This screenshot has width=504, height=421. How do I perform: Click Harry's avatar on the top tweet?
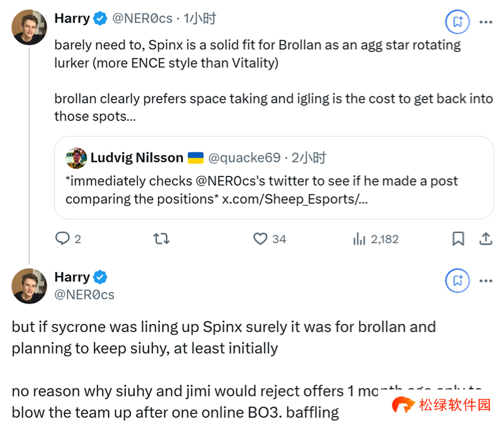point(29,27)
